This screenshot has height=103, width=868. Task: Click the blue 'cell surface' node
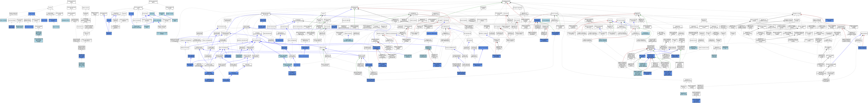[x=131, y=14]
